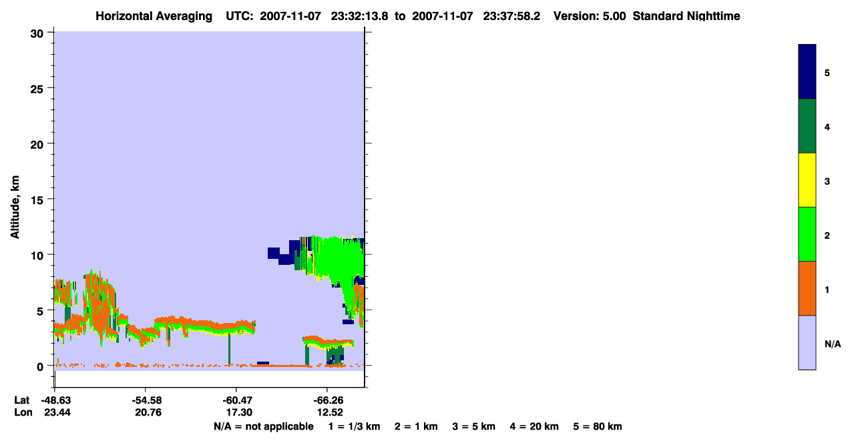Click the orange legend swatch labeled 1
Viewport: 868px width, 445px height.
[807, 288]
